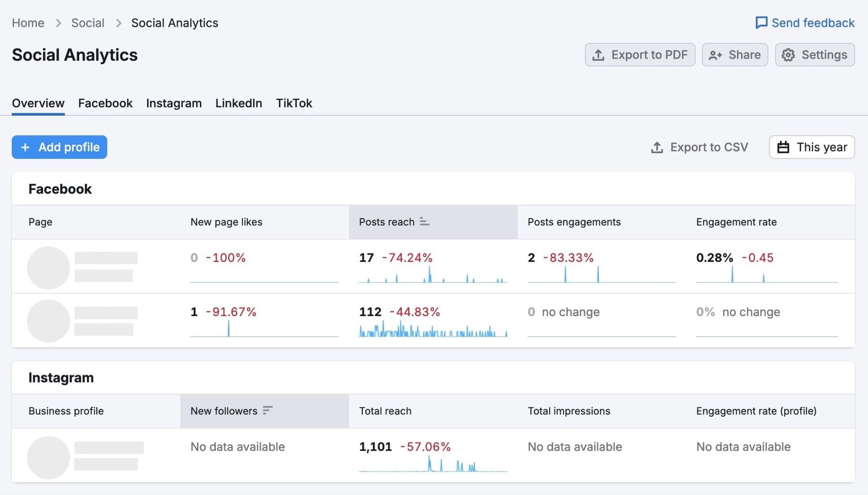Screen dimensions: 868x495
Task: Click the 112 posts reach sparkline chart
Action: tap(433, 329)
